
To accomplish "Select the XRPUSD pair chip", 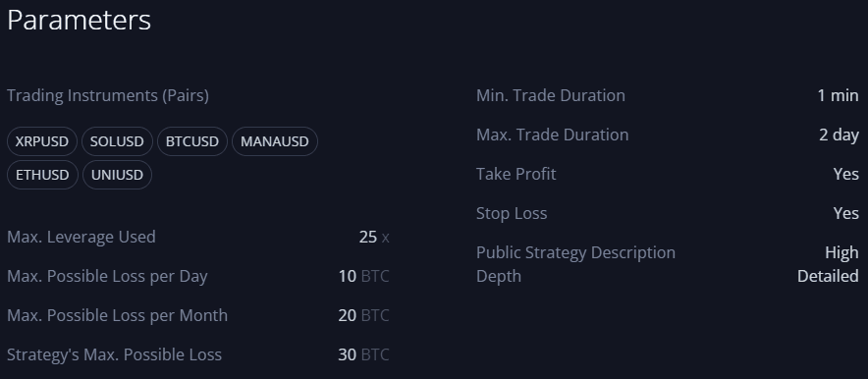I will point(42,141).
